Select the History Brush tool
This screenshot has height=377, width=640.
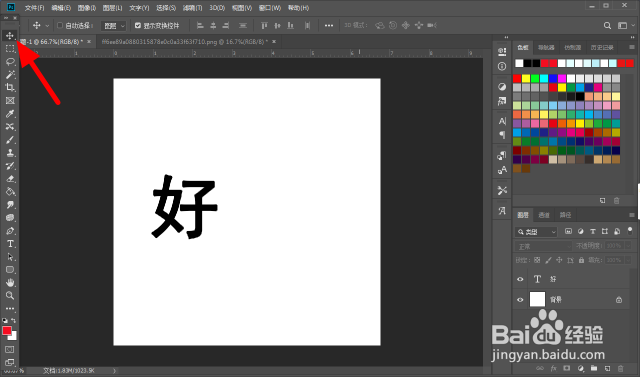(10, 166)
